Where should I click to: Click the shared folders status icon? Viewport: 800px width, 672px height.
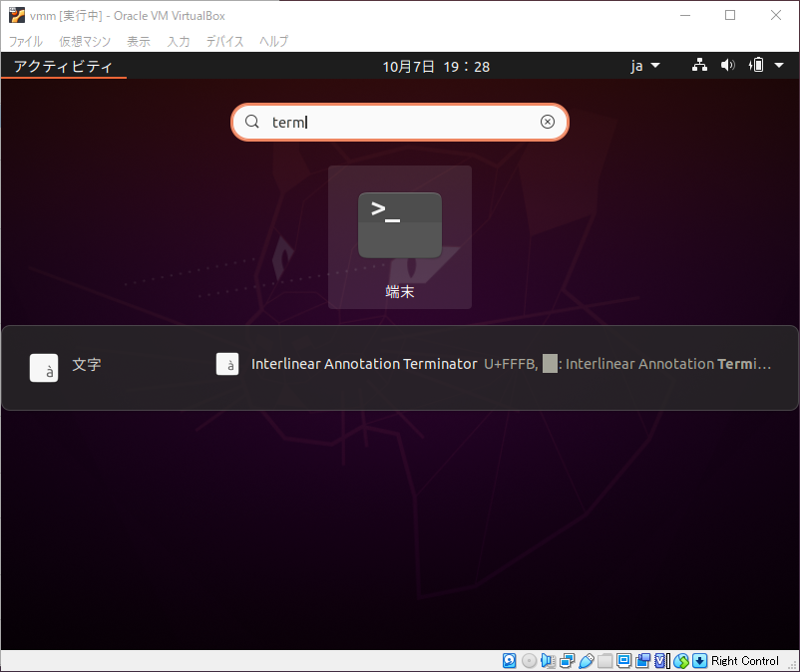point(605,661)
